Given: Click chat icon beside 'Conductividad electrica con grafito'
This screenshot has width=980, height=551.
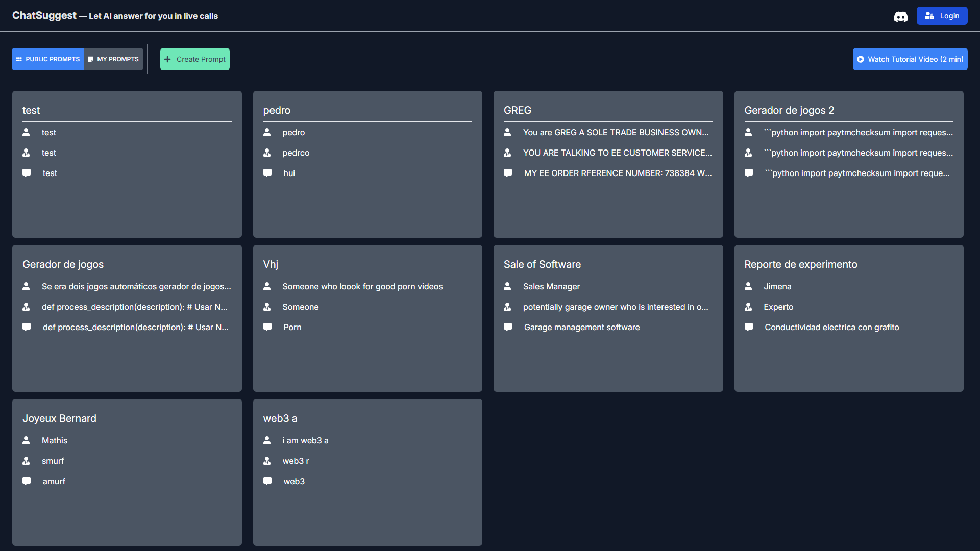Looking at the screenshot, I should pos(749,327).
